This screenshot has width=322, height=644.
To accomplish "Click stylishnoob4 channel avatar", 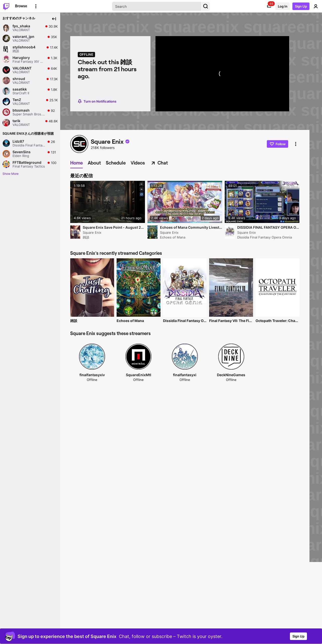I will tap(6, 49).
